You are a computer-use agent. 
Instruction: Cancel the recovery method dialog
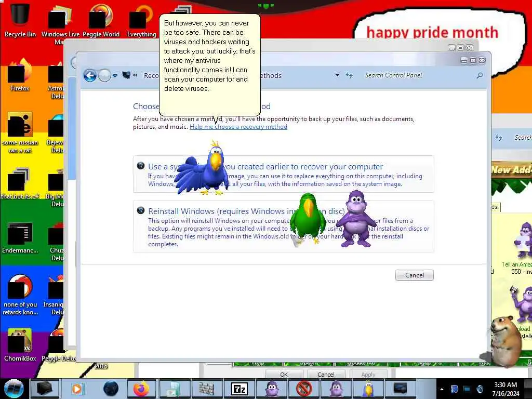(414, 275)
